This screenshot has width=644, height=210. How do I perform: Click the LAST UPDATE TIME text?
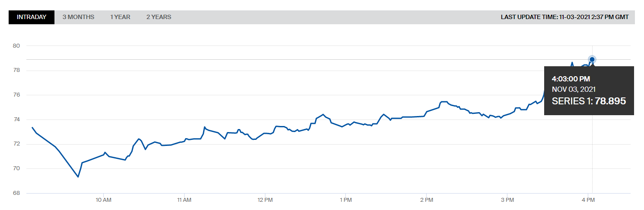[564, 17]
